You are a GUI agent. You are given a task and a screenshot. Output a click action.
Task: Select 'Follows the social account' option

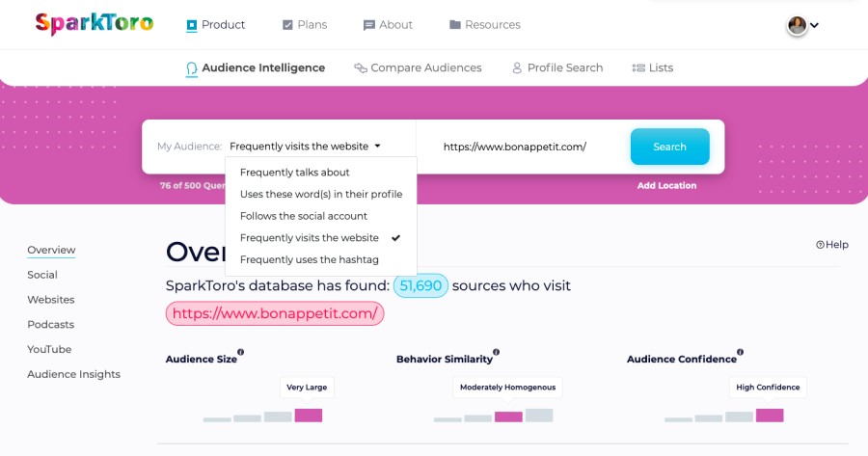pyautogui.click(x=303, y=216)
